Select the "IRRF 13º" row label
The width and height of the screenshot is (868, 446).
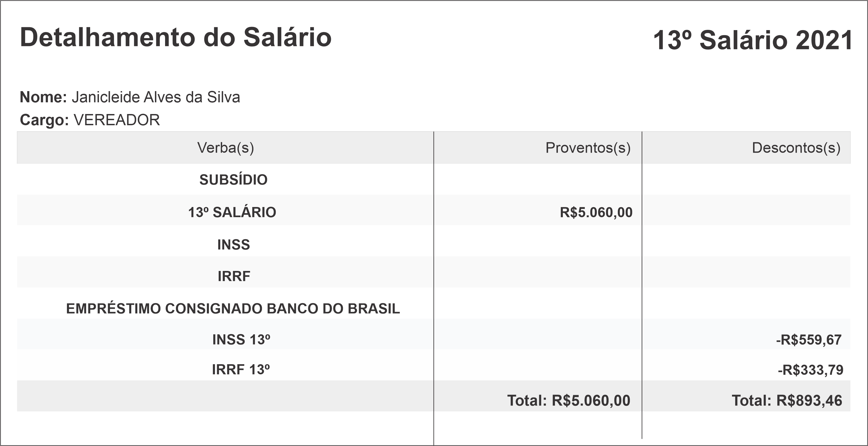click(x=241, y=370)
